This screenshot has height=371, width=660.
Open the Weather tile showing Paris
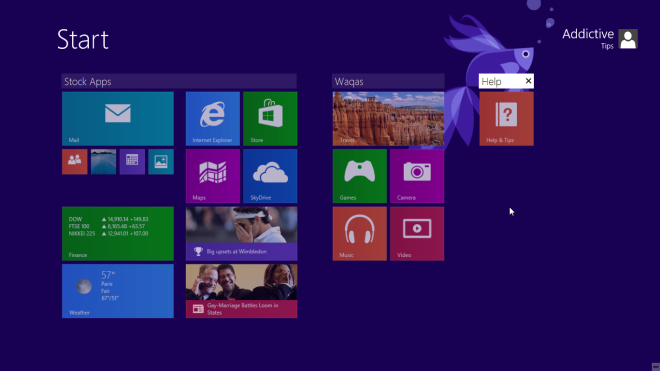tap(117, 291)
